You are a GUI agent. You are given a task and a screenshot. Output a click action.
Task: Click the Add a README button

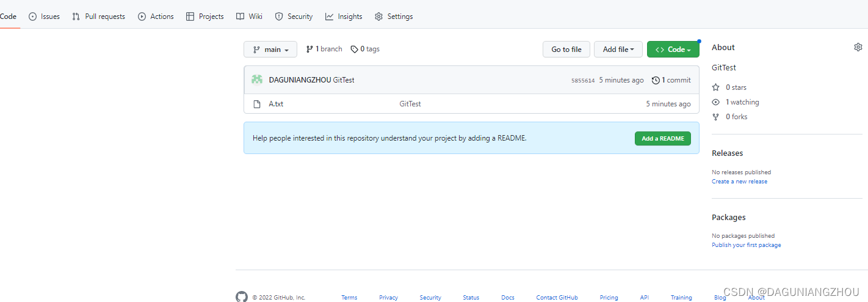[x=662, y=139]
